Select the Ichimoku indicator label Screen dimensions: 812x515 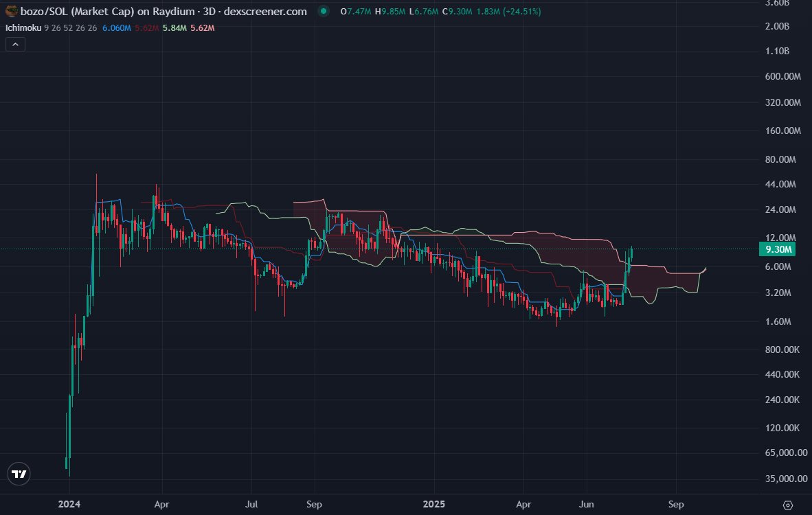[23, 28]
